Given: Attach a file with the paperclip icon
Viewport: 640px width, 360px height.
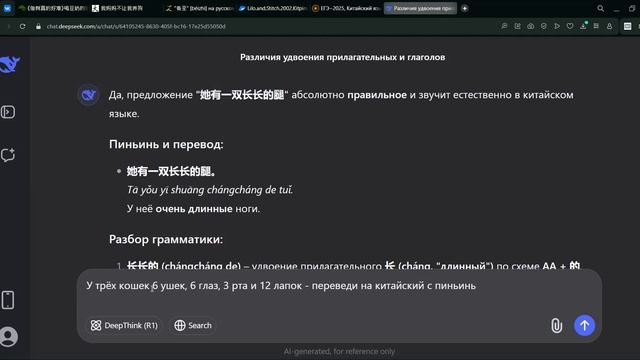Looking at the screenshot, I should [x=557, y=325].
